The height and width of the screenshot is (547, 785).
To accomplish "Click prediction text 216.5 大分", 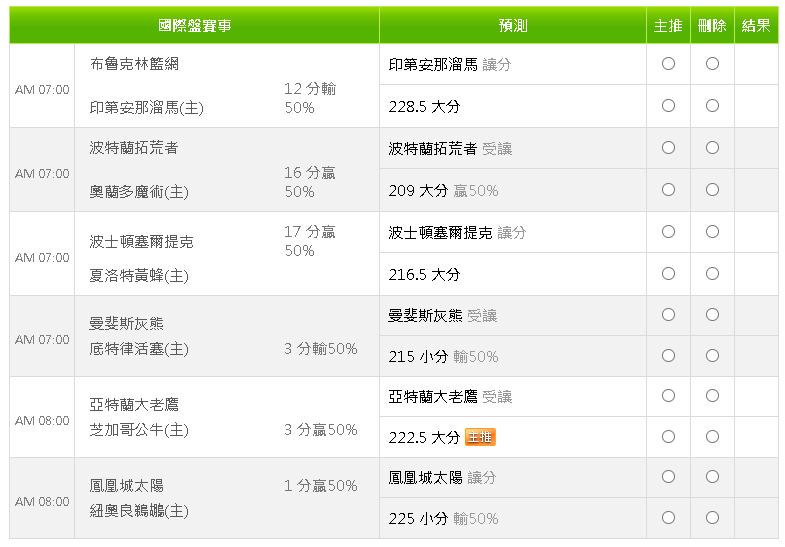I will tap(425, 275).
